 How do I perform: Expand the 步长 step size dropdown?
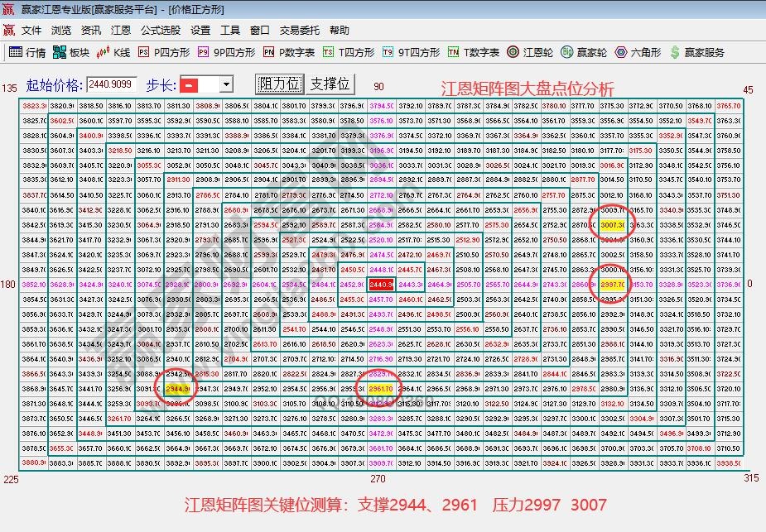click(x=225, y=84)
